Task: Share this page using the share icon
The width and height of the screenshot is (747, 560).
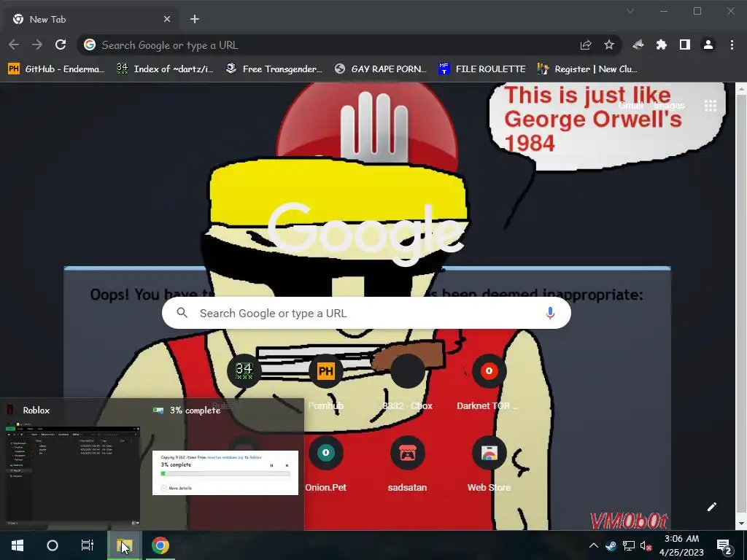Action: click(586, 44)
